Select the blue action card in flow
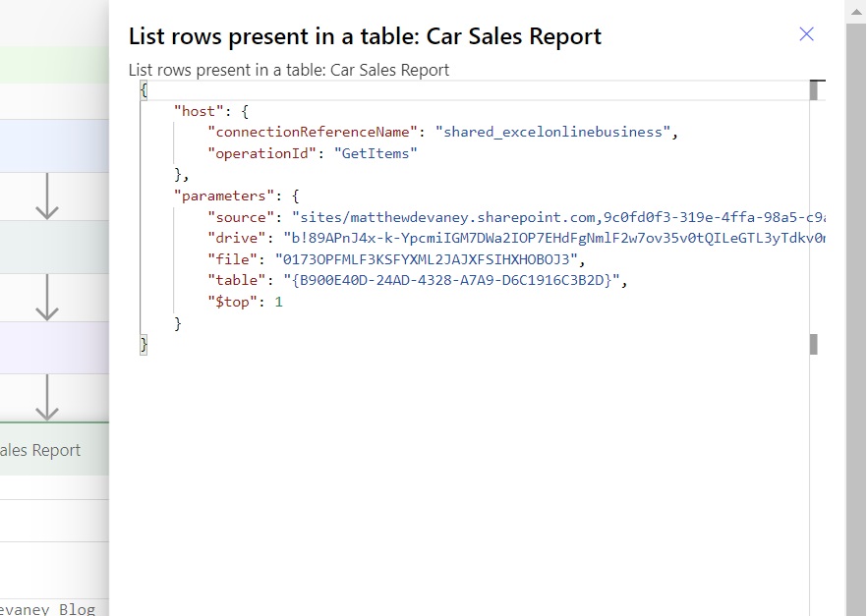Image resolution: width=868 pixels, height=616 pixels. click(x=54, y=145)
